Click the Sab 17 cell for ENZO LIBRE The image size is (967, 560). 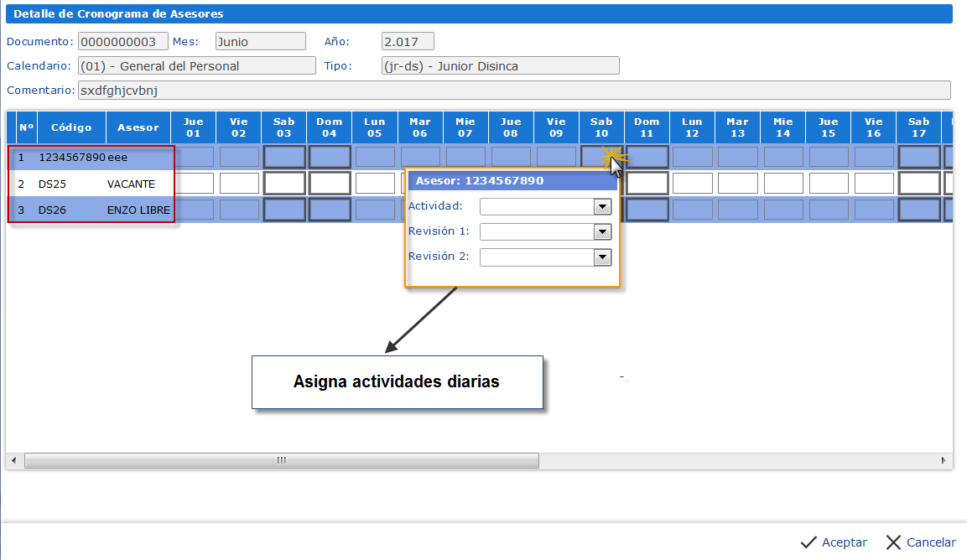pyautogui.click(x=919, y=210)
